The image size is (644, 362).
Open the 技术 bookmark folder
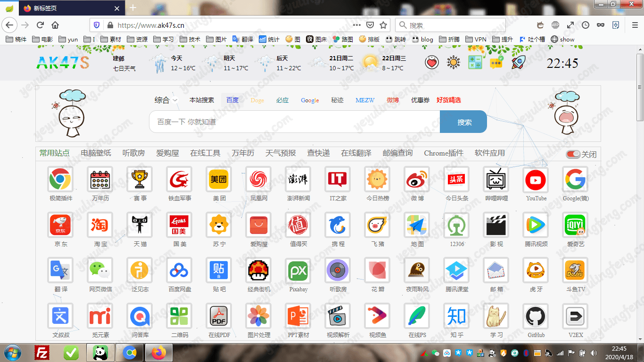click(x=190, y=39)
